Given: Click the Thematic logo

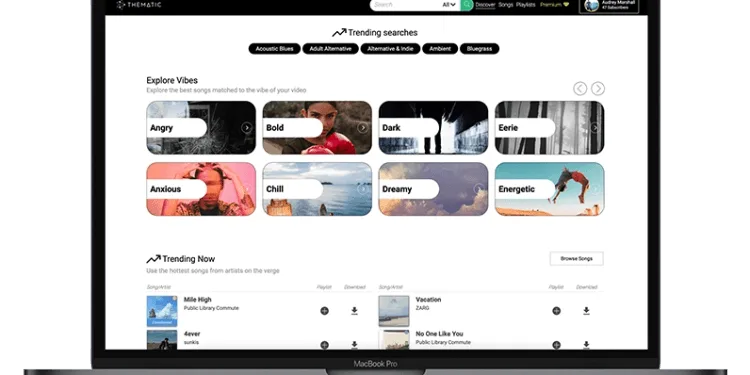Looking at the screenshot, I should [139, 5].
